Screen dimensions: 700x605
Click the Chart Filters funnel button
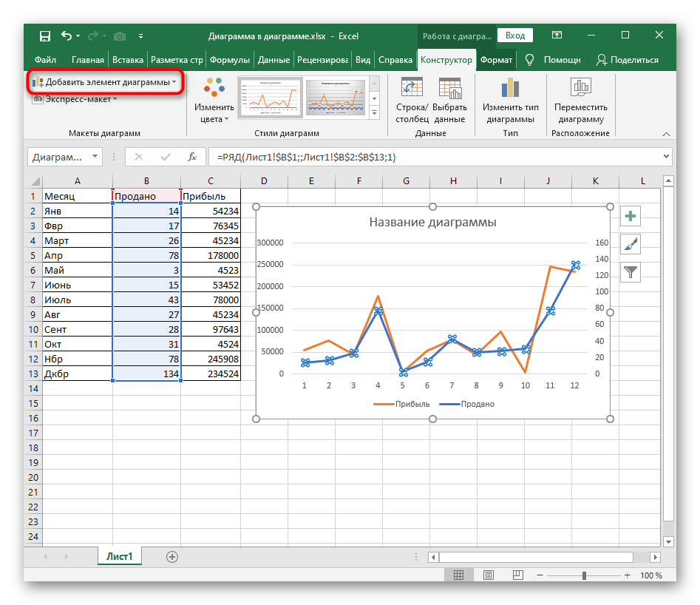click(631, 272)
